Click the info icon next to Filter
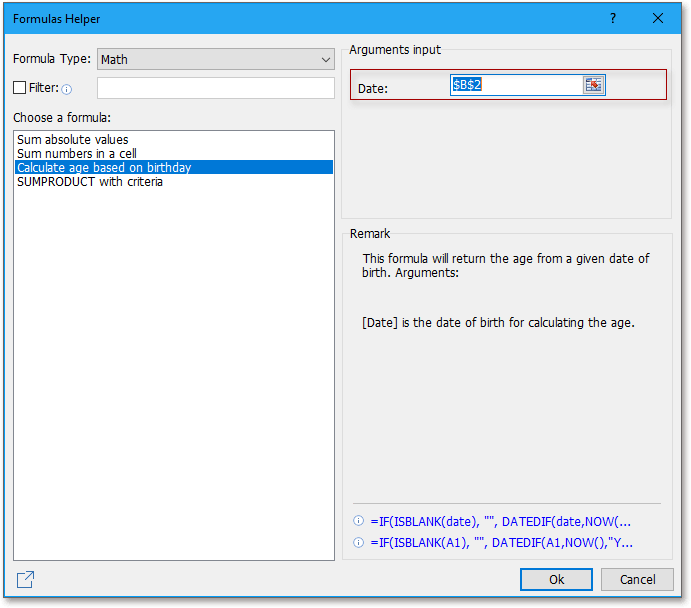This screenshot has width=691, height=608. pos(67,89)
